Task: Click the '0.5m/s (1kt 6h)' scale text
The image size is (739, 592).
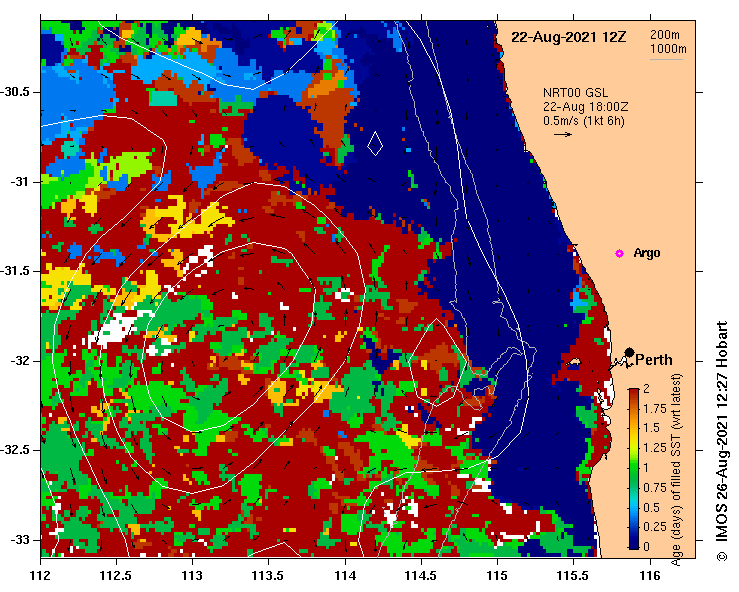Action: click(583, 121)
